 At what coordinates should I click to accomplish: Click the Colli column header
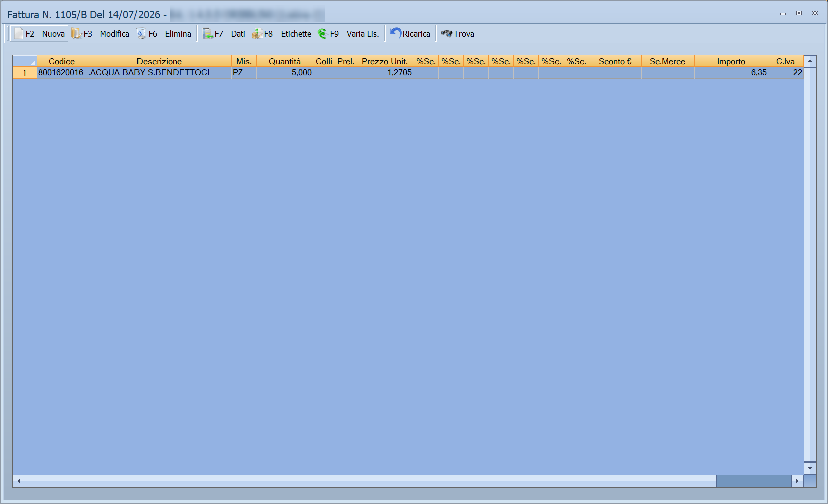324,61
